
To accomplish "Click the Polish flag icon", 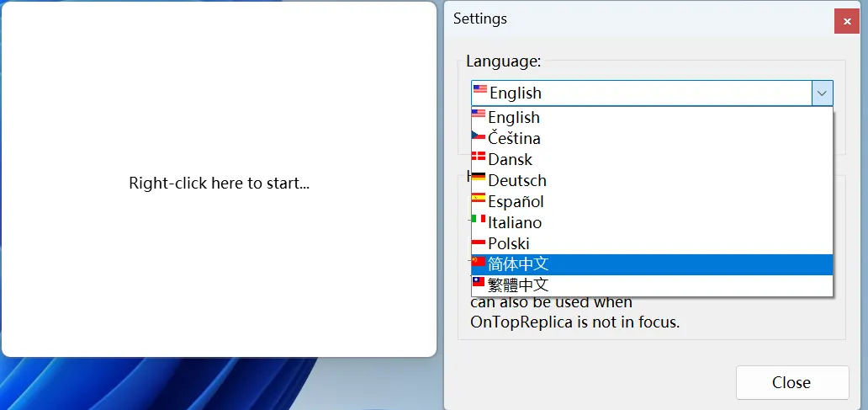I will [x=479, y=241].
